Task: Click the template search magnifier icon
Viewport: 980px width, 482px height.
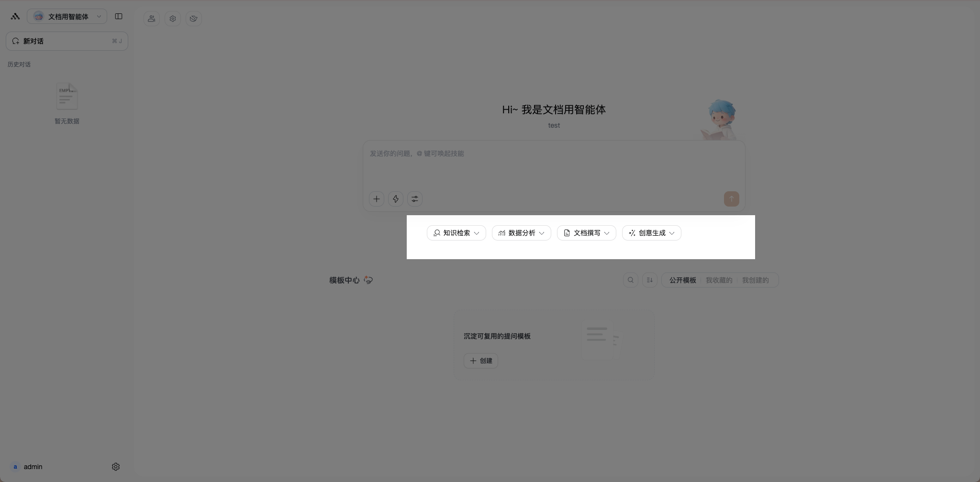Action: [x=631, y=280]
